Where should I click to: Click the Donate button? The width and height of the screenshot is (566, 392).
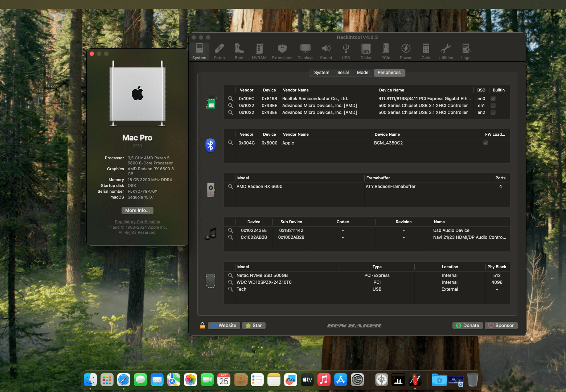point(468,326)
